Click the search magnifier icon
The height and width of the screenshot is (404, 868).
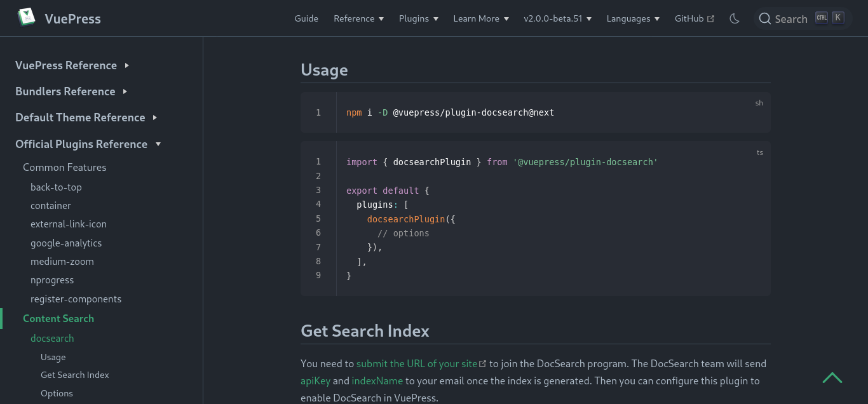pyautogui.click(x=764, y=18)
